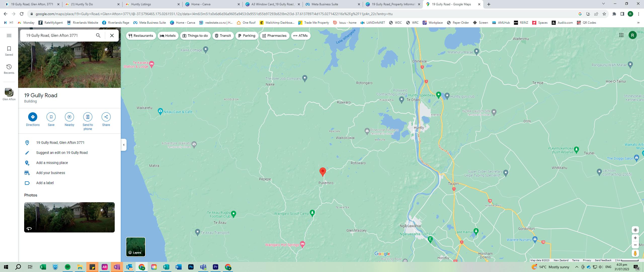Open the Street View photo thumbnail

[x=69, y=217]
